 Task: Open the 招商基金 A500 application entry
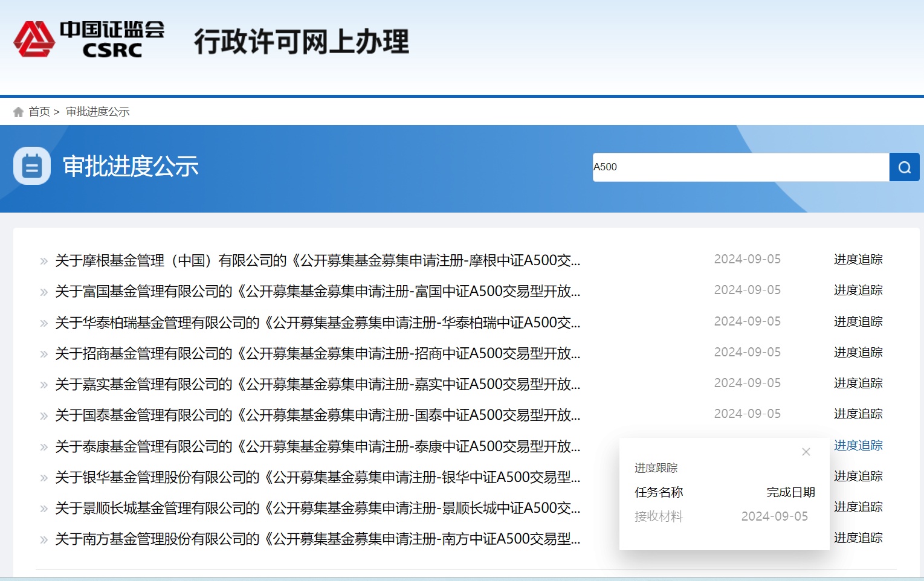(317, 353)
